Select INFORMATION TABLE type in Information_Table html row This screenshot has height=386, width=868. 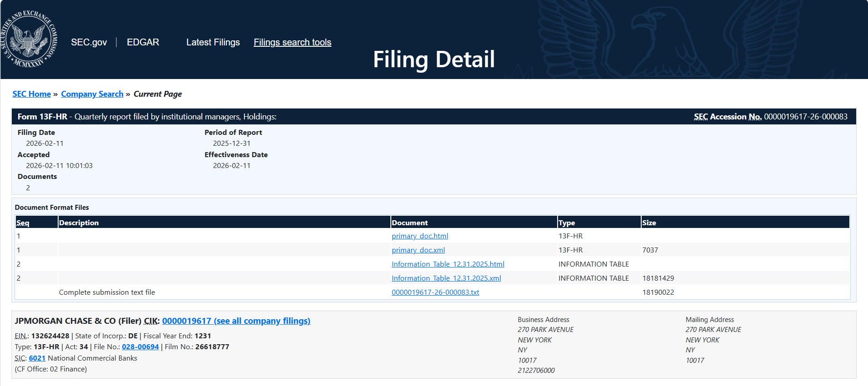coord(594,264)
